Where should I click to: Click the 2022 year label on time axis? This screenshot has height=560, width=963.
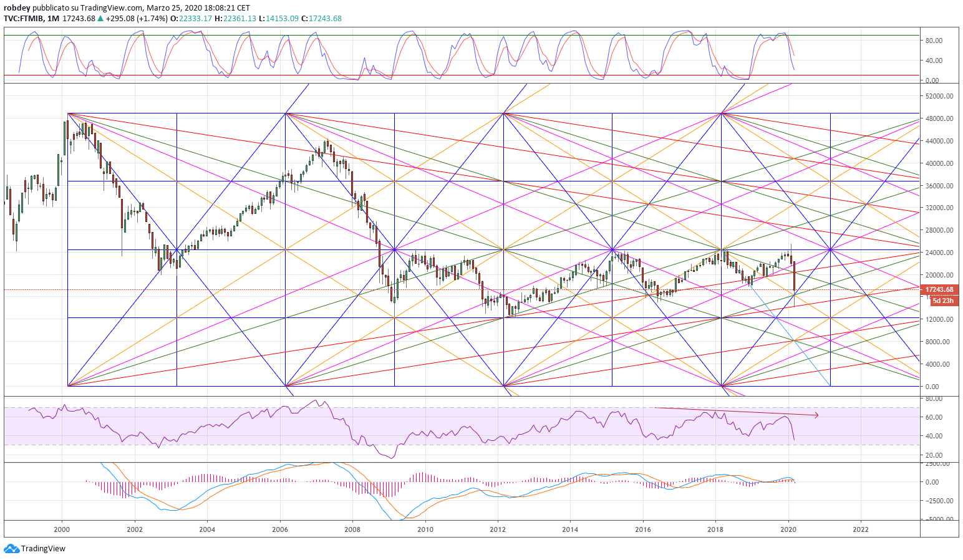(x=861, y=529)
